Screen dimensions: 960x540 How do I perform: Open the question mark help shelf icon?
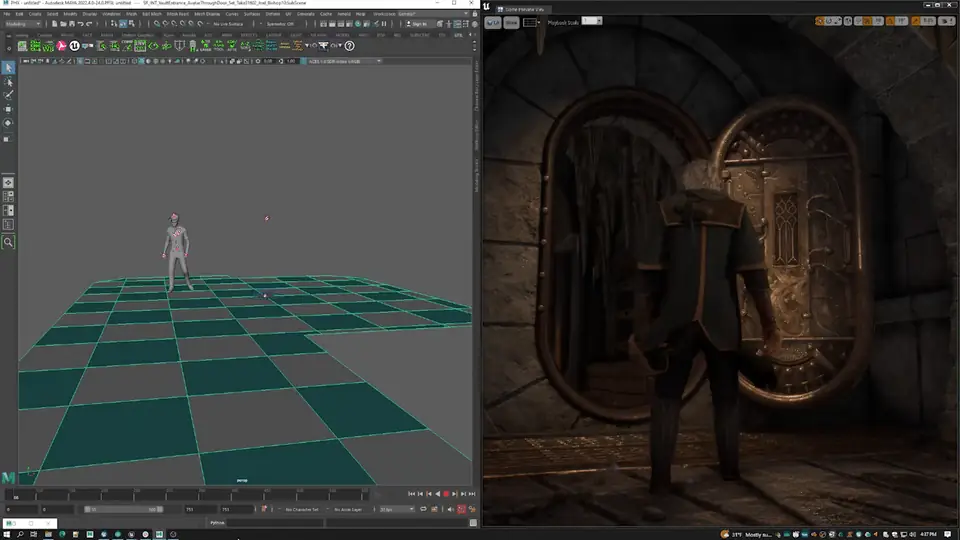click(350, 46)
